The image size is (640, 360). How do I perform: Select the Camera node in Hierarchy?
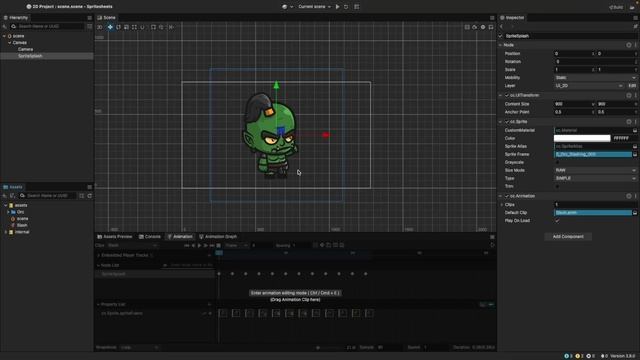25,49
